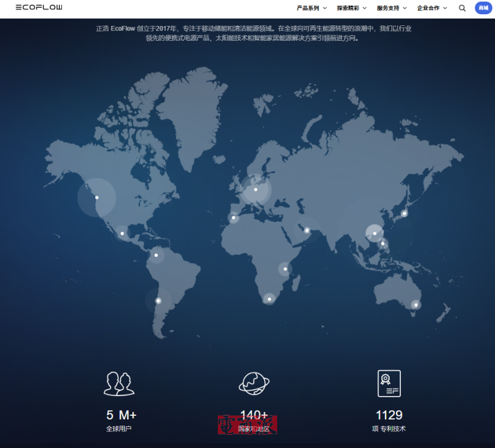The height and width of the screenshot is (448, 495).
Task: Click the global users people icon
Action: (119, 384)
